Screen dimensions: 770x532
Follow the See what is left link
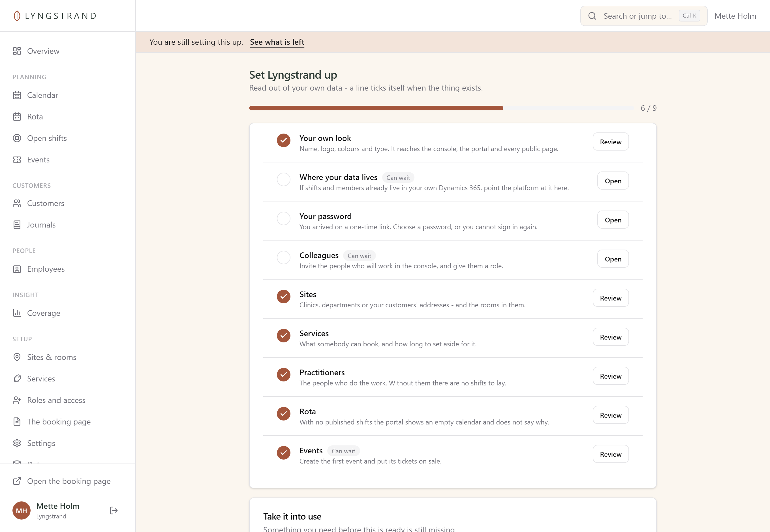pos(277,42)
